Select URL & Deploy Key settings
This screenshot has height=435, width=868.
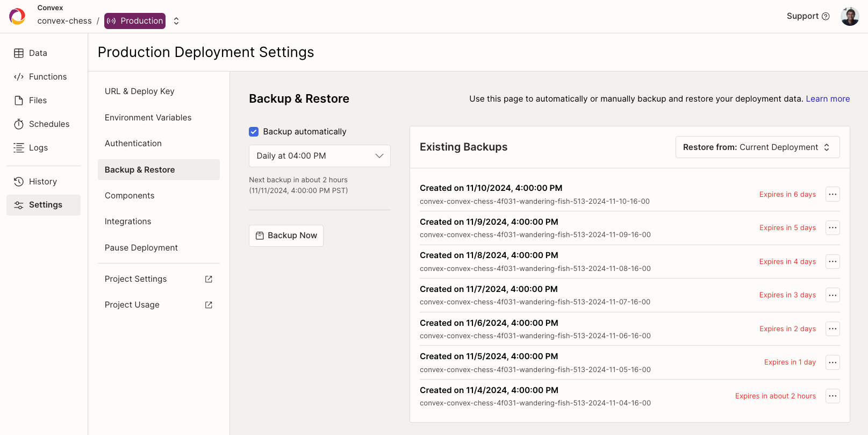tap(159, 91)
